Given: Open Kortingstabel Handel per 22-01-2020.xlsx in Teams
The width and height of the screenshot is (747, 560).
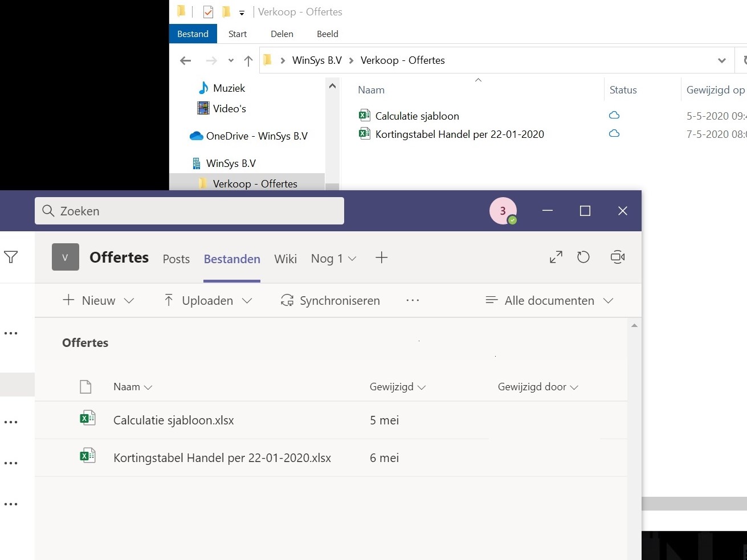Looking at the screenshot, I should pos(222,458).
